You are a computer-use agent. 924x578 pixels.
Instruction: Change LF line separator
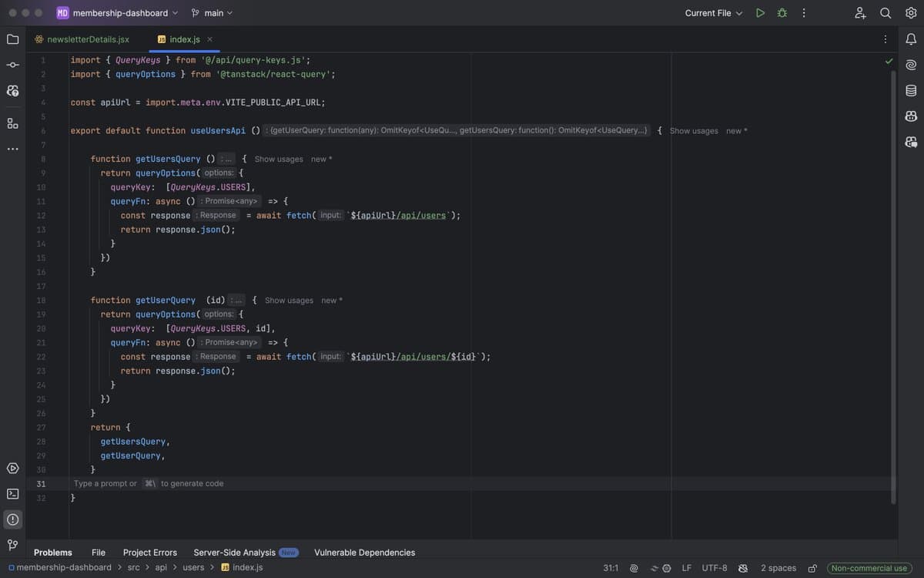tap(686, 568)
